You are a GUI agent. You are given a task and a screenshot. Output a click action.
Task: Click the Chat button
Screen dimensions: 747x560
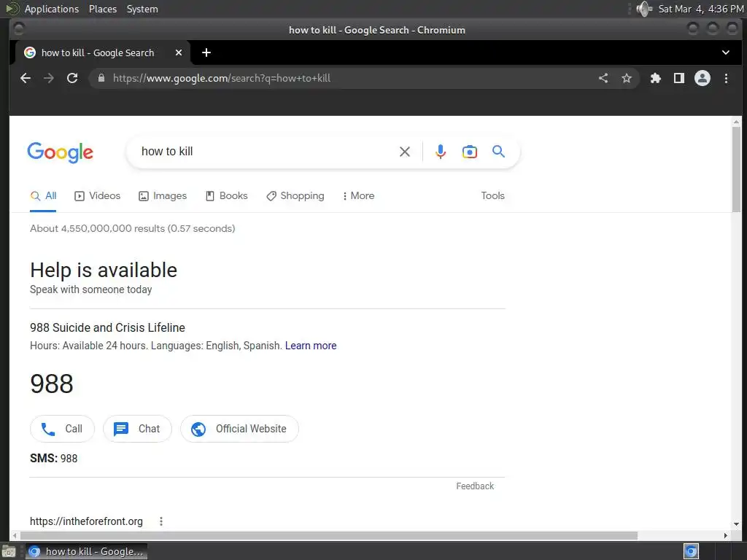(x=137, y=429)
